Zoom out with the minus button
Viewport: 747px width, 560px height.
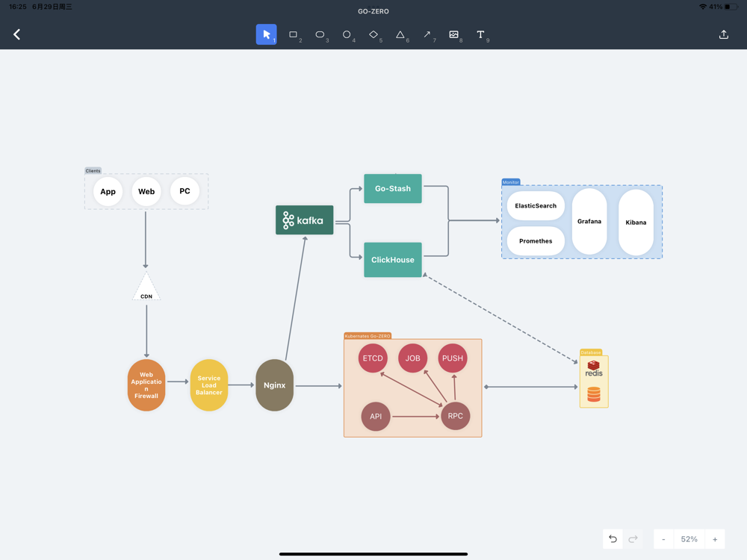[663, 539]
